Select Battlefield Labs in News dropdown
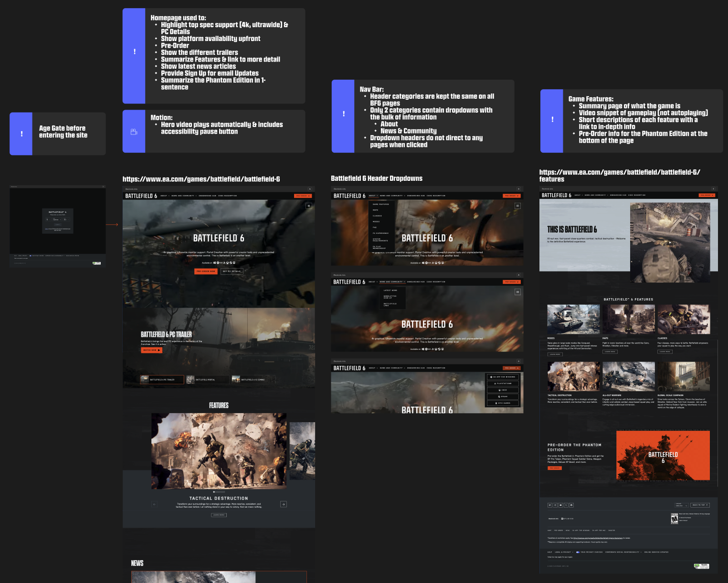728x583 pixels. click(390, 304)
